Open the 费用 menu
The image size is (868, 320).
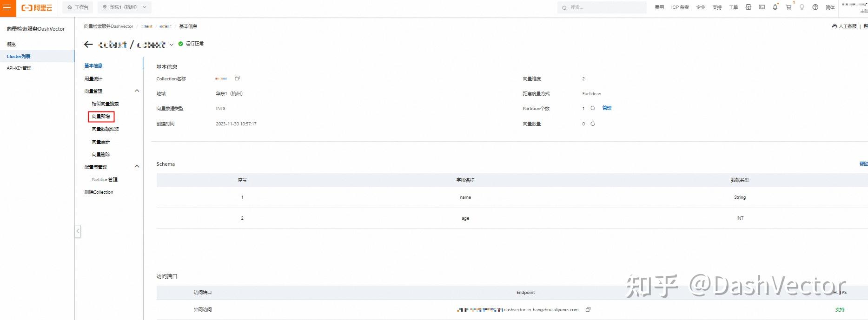(659, 7)
